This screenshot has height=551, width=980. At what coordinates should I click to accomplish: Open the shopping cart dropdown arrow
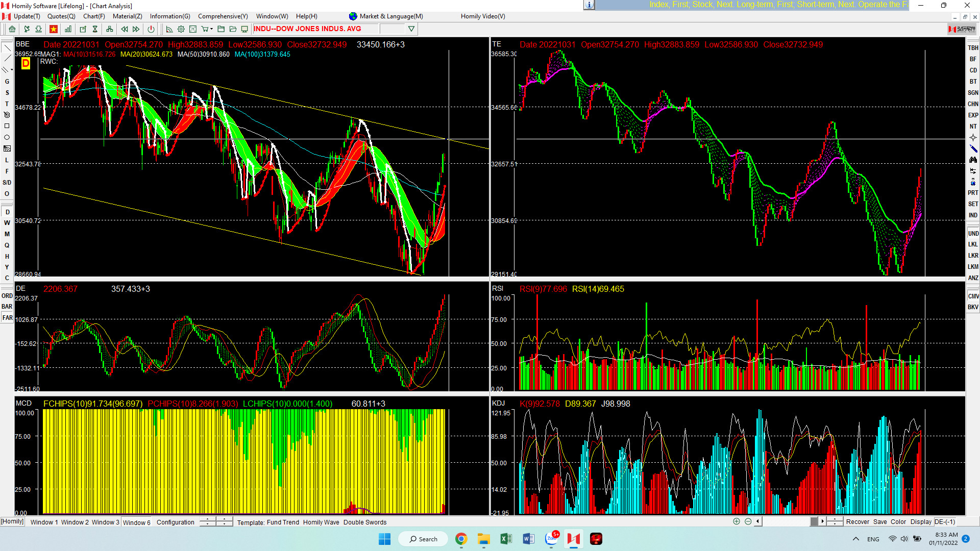point(211,29)
